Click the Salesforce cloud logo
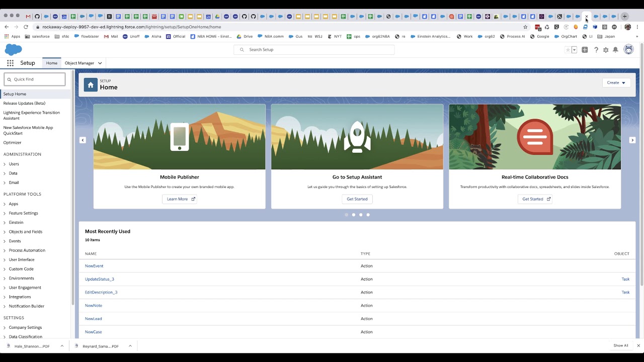This screenshot has height=362, width=644. tap(14, 50)
